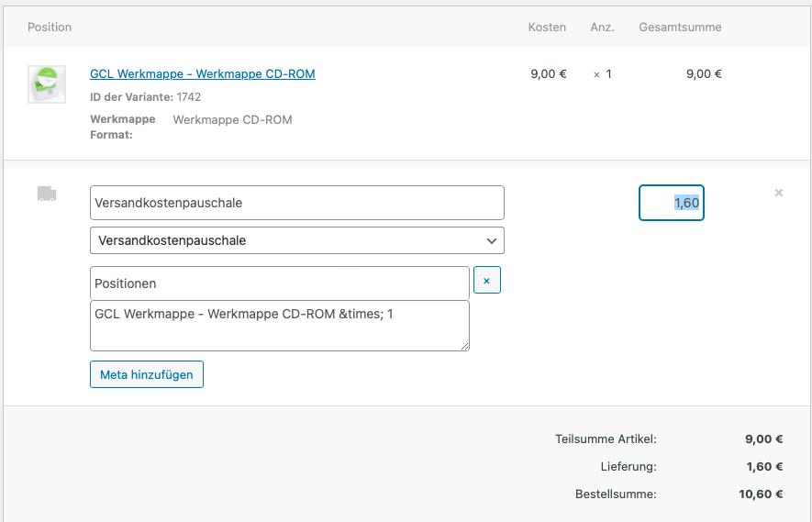Delete the shipping row with the gray × icon
Image resolution: width=812 pixels, height=522 pixels.
pyautogui.click(x=779, y=193)
